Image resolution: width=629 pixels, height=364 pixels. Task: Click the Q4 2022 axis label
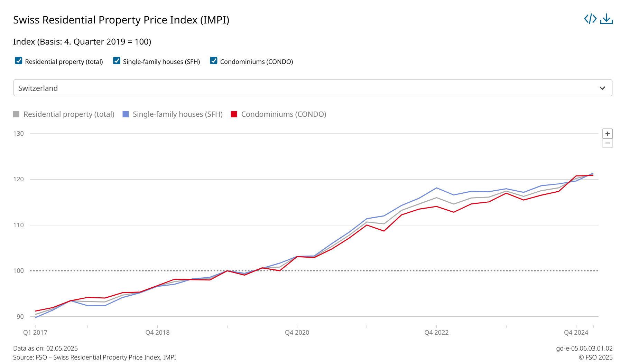(x=436, y=332)
